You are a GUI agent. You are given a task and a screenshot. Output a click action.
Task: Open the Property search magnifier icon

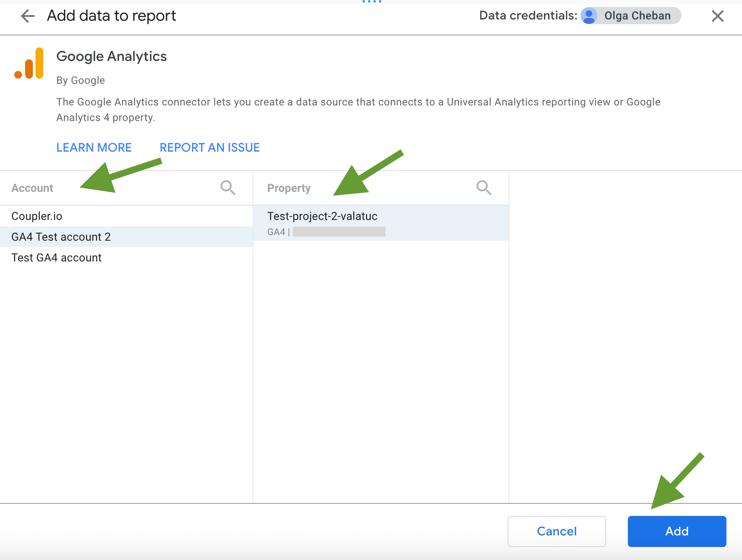tap(484, 188)
